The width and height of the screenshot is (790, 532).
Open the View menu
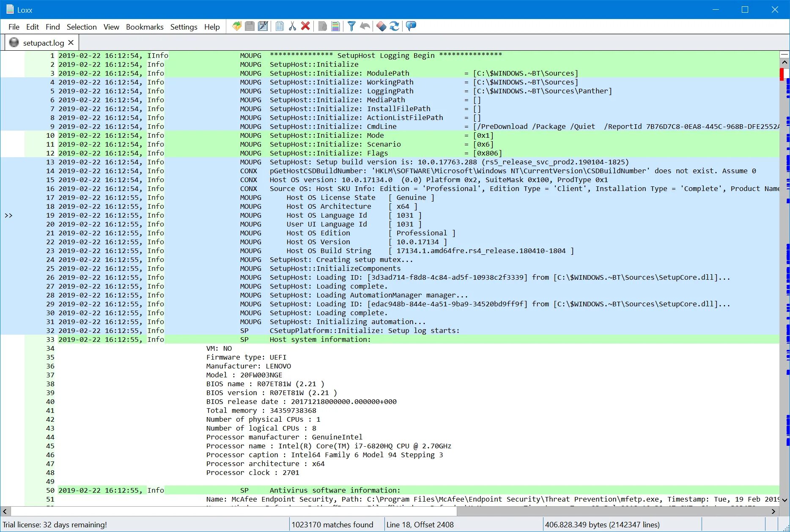click(111, 27)
